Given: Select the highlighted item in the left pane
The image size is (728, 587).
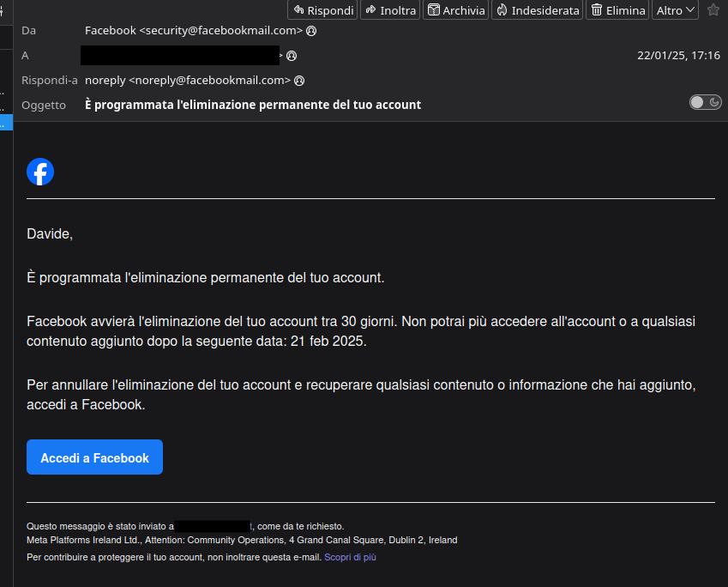Looking at the screenshot, I should (6, 123).
